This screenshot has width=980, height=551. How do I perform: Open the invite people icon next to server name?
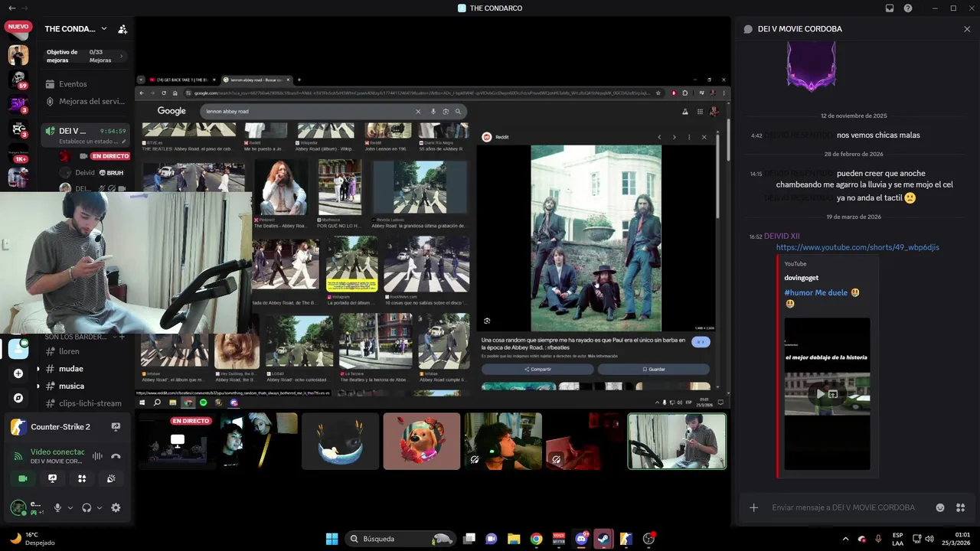point(122,29)
